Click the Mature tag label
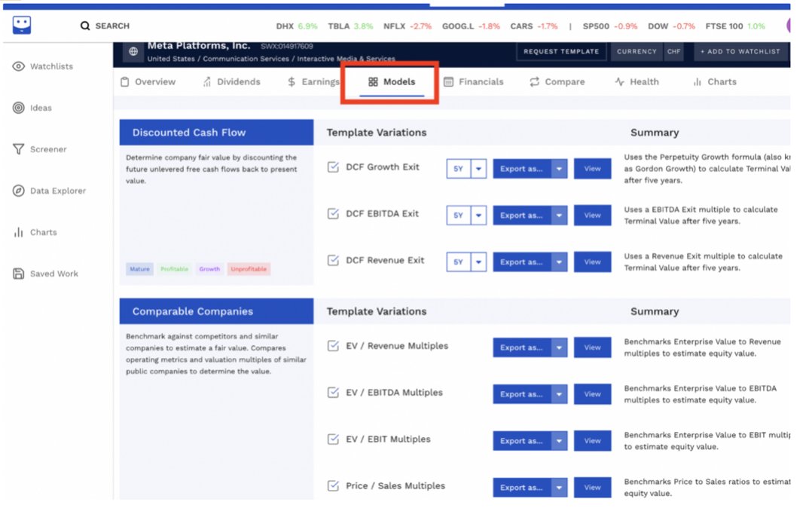The width and height of the screenshot is (812, 511). 139,269
